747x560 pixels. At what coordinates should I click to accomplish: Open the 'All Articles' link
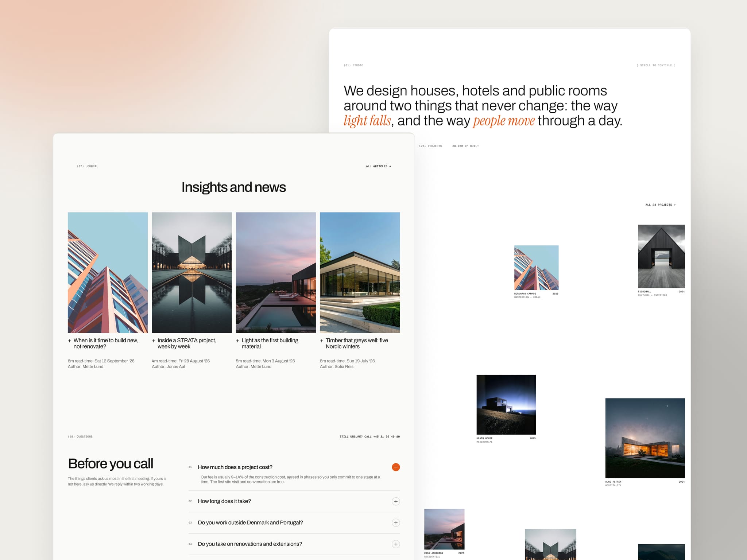tap(379, 166)
